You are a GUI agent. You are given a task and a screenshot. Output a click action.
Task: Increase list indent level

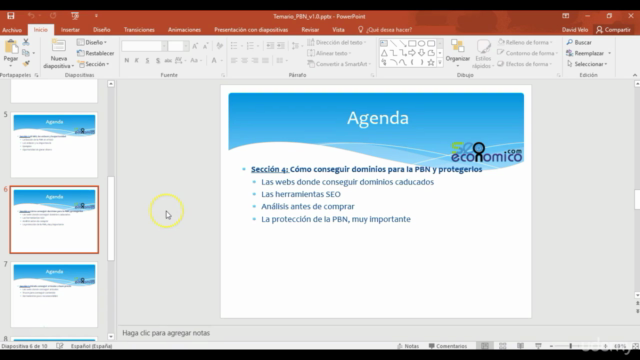(x=281, y=46)
